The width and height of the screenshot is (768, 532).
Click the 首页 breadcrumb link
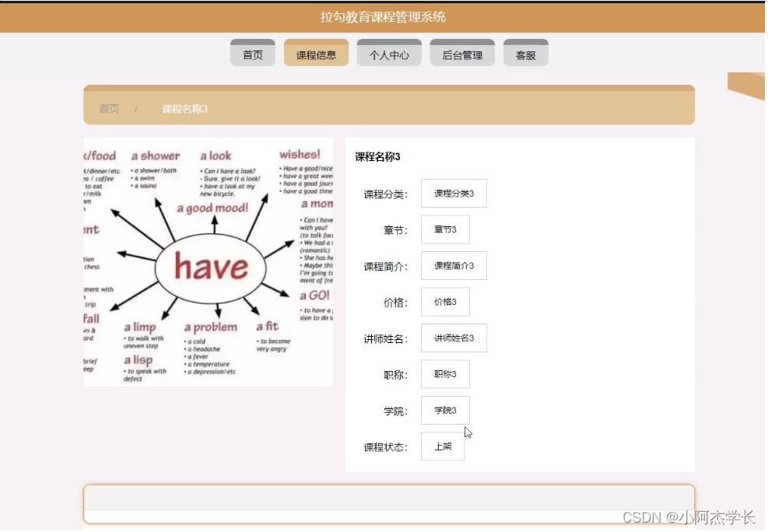click(109, 109)
